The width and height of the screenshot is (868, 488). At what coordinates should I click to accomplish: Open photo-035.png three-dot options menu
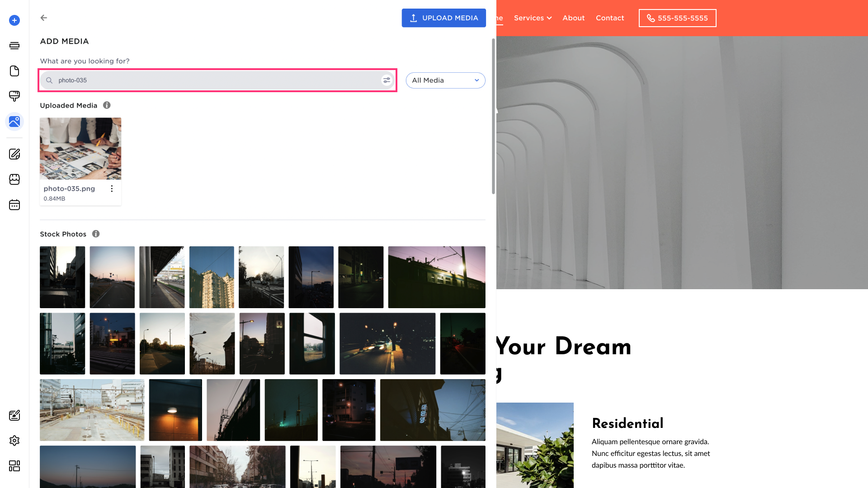point(112,189)
